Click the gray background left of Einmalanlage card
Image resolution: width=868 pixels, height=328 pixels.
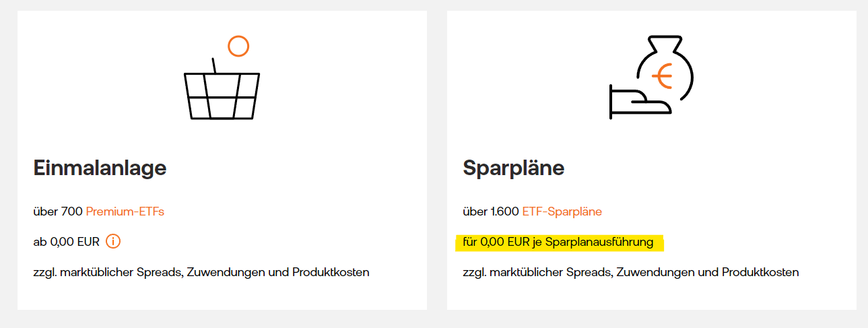(8, 162)
